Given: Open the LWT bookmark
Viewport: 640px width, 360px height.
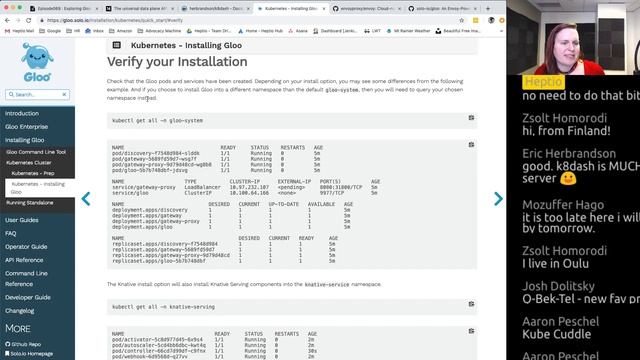Looking at the screenshot, I should click(x=372, y=31).
